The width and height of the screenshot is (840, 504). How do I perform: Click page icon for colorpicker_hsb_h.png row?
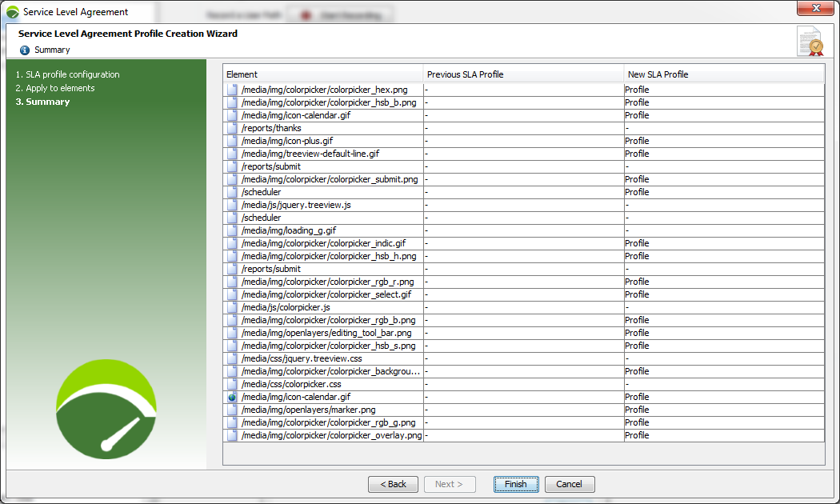(232, 256)
